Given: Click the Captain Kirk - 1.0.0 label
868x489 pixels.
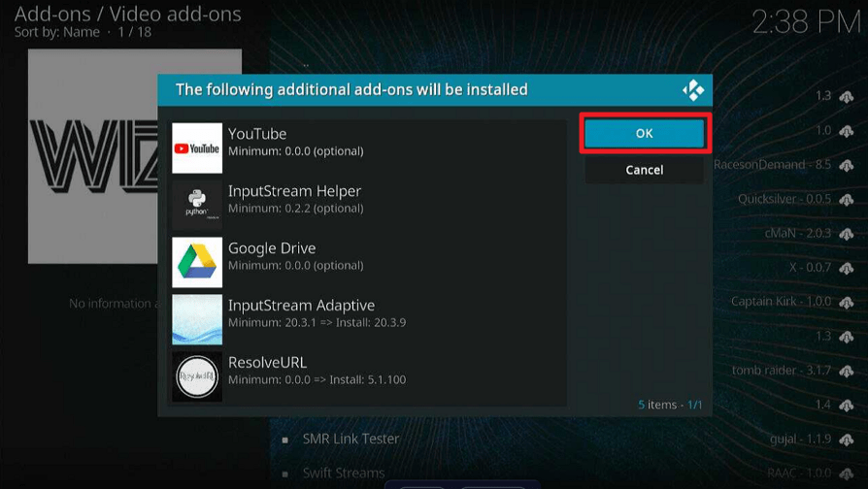Looking at the screenshot, I should pyautogui.click(x=781, y=302).
